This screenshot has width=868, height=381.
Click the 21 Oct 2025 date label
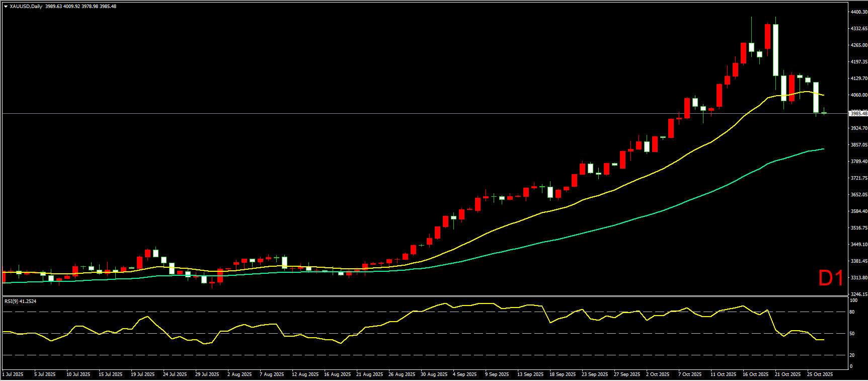coord(787,374)
